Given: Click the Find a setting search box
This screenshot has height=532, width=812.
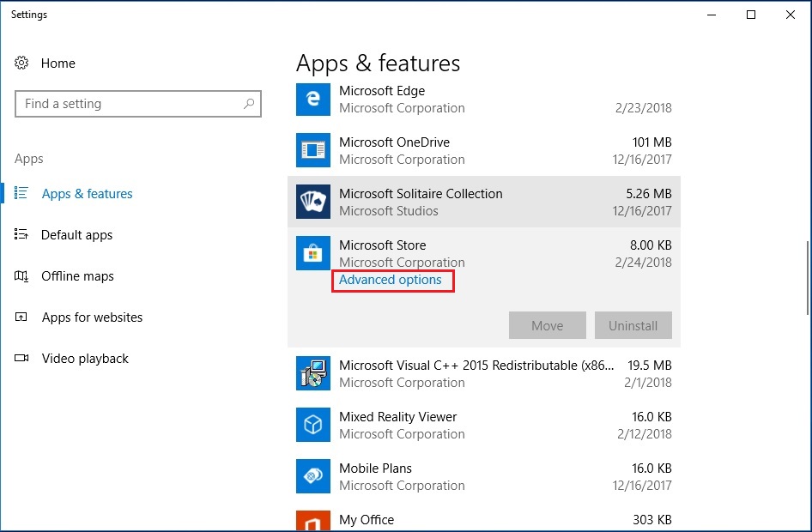Looking at the screenshot, I should tap(137, 104).
